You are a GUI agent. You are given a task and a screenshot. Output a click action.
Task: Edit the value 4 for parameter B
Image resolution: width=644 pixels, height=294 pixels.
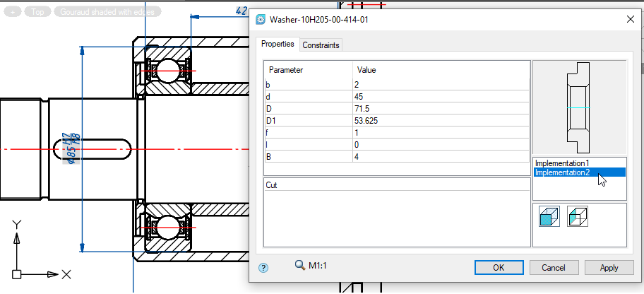pos(441,157)
